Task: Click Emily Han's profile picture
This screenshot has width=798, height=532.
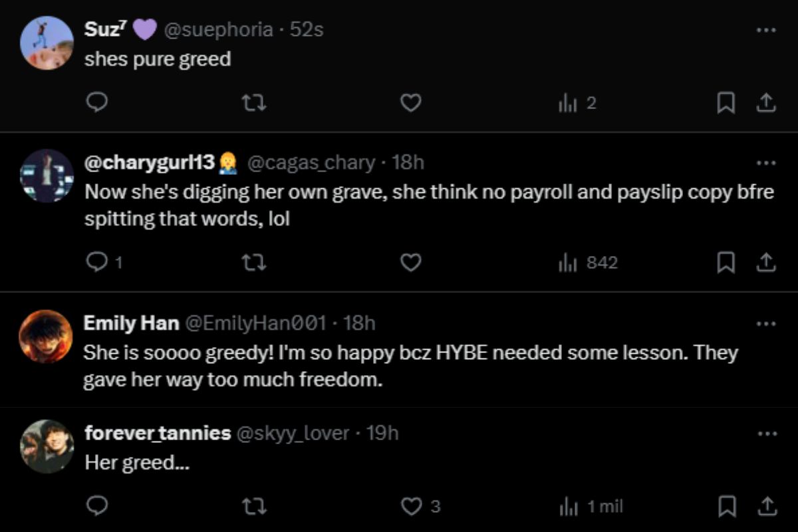Action: [x=46, y=336]
